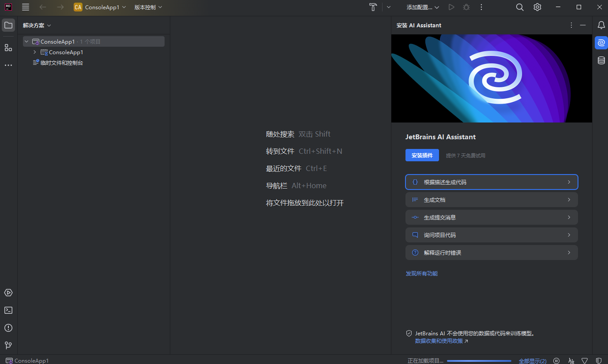This screenshot has height=364, width=608.
Task: Open the Problems tool window icon
Action: click(8, 328)
